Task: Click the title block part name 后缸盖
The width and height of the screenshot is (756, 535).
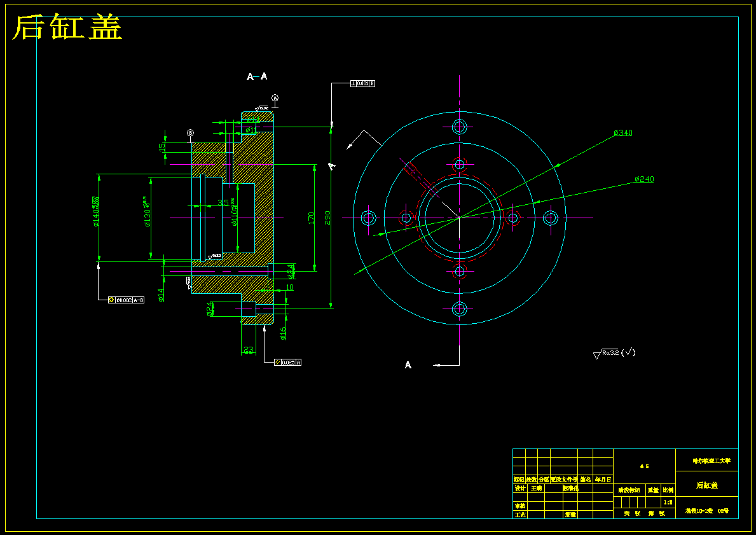Action: click(x=707, y=485)
